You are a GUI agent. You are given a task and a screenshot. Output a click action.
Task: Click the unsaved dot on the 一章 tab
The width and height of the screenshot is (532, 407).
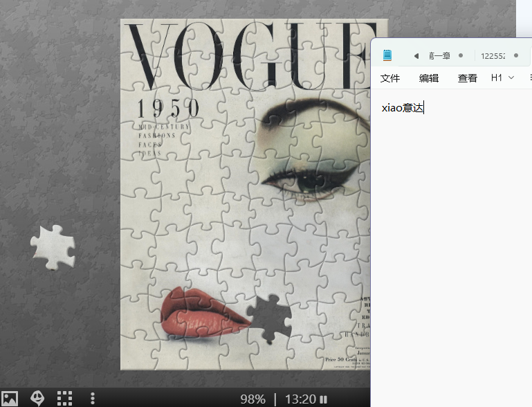461,55
